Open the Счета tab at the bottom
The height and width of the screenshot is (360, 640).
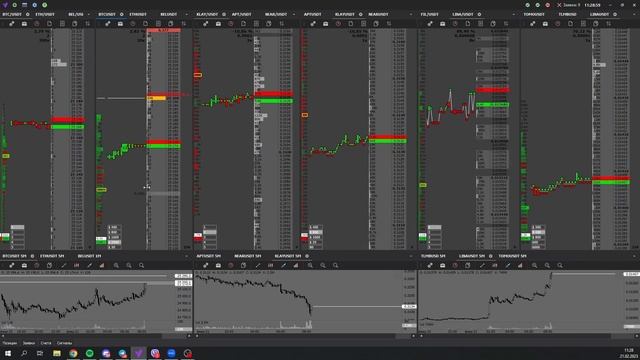(x=46, y=343)
